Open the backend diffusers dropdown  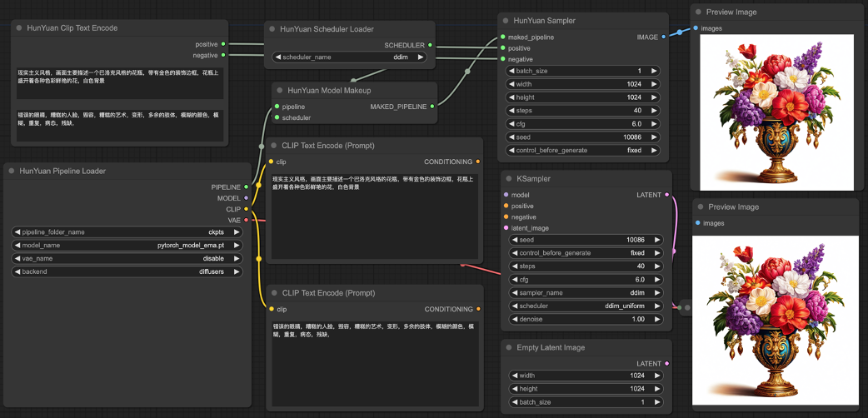pos(127,271)
